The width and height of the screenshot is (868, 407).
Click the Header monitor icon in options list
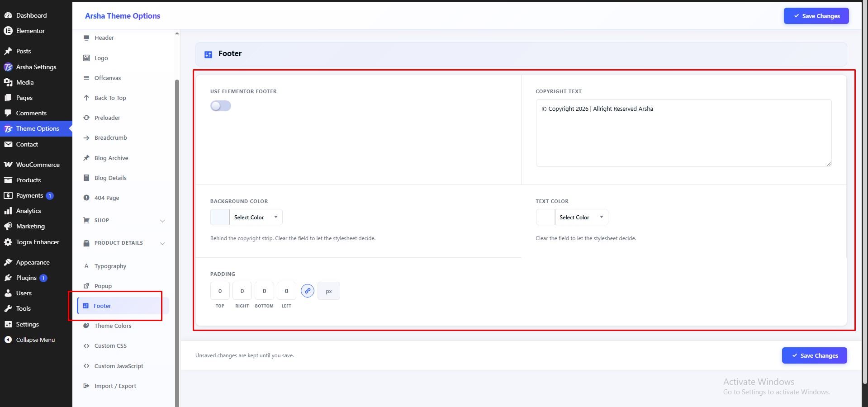click(86, 38)
